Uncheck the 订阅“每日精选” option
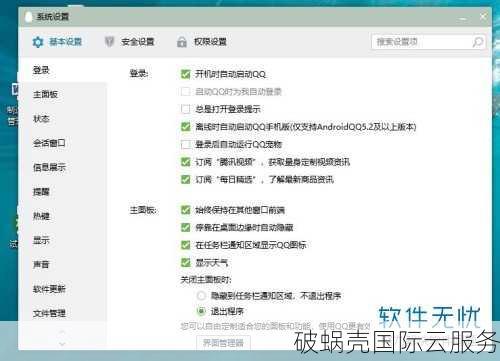Viewport: 500px width, 361px height. coord(185,179)
